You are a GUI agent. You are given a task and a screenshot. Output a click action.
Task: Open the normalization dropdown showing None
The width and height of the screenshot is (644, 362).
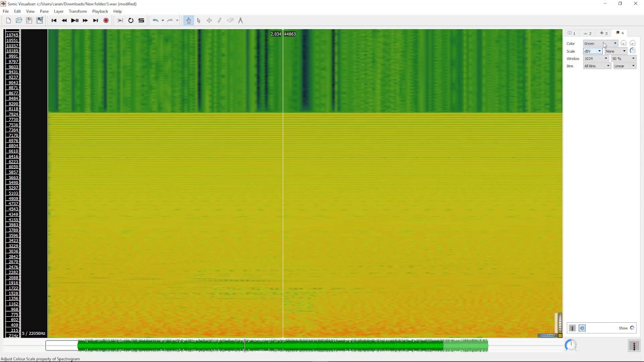tap(616, 51)
